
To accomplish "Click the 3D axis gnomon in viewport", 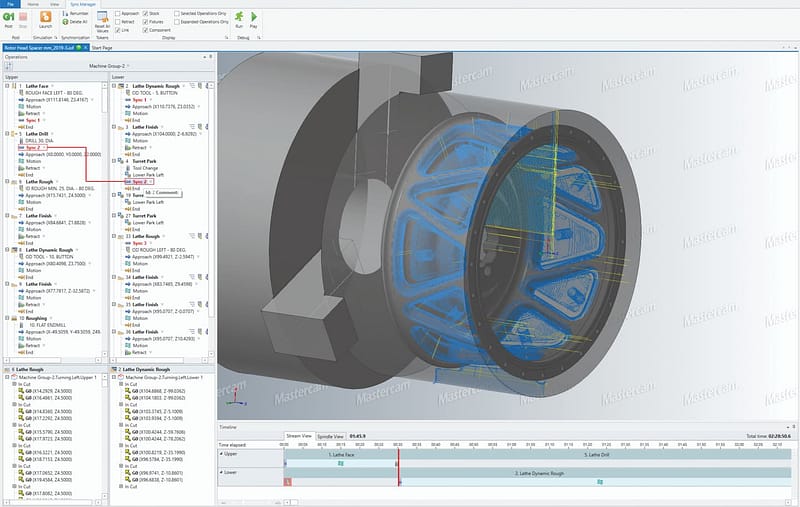I will tap(236, 398).
